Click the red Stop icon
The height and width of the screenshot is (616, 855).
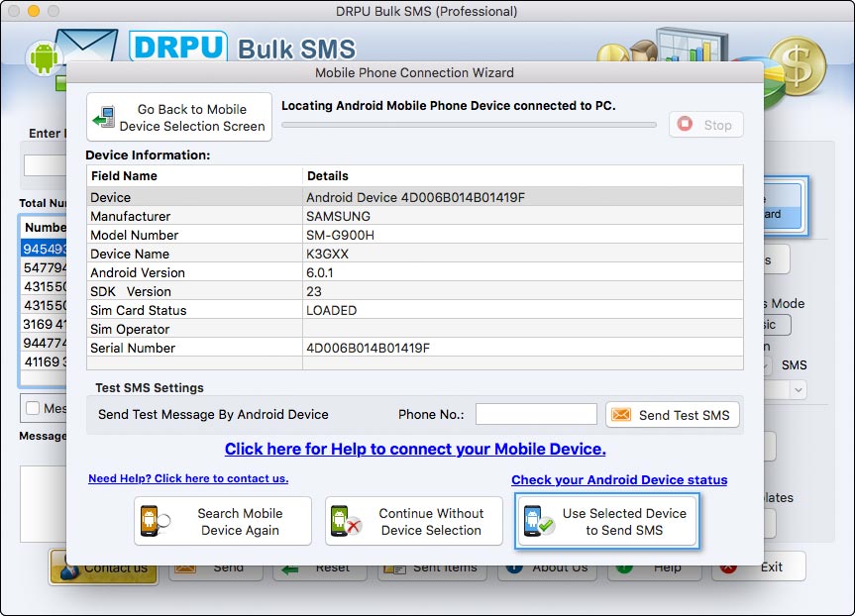685,125
